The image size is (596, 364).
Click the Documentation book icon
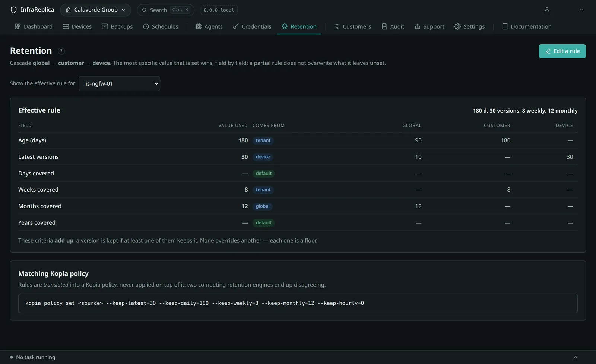(x=505, y=26)
